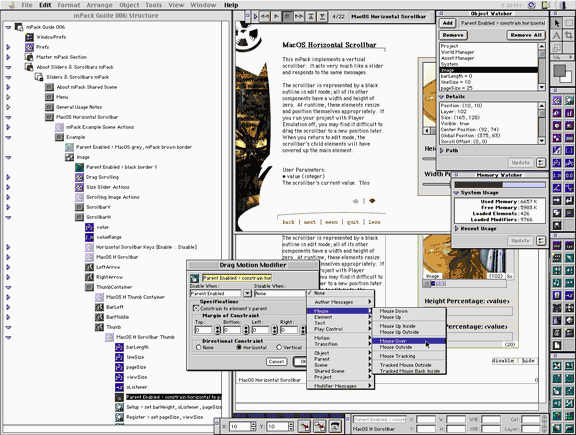The width and height of the screenshot is (576, 435).
Task: Select the text tool with letter A
Action: 557,35
